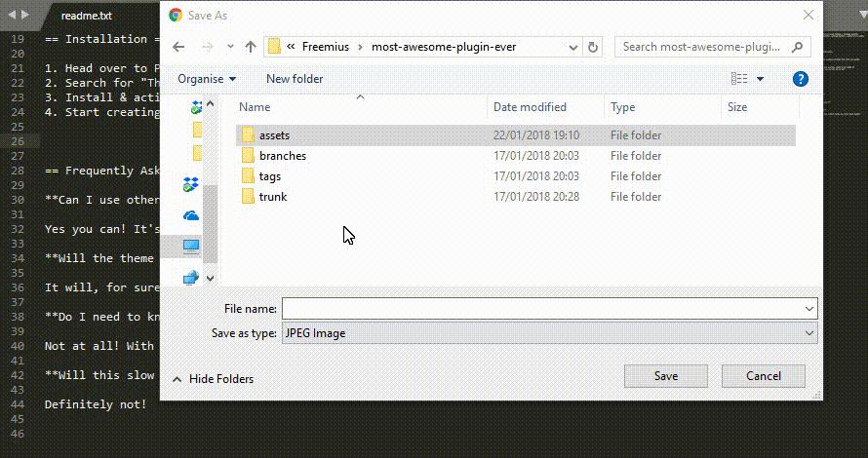The height and width of the screenshot is (458, 868).
Task: Sort the list by Name column
Action: (x=255, y=107)
